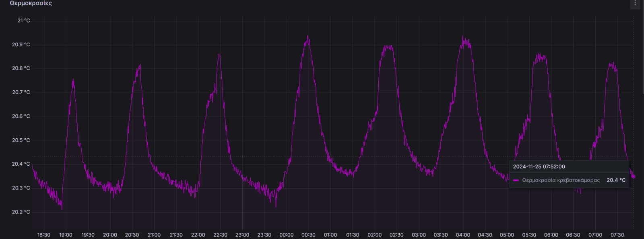Viewport: 644px width, 239px height.
Task: Click the 01:30 time axis label
Action: point(353,235)
